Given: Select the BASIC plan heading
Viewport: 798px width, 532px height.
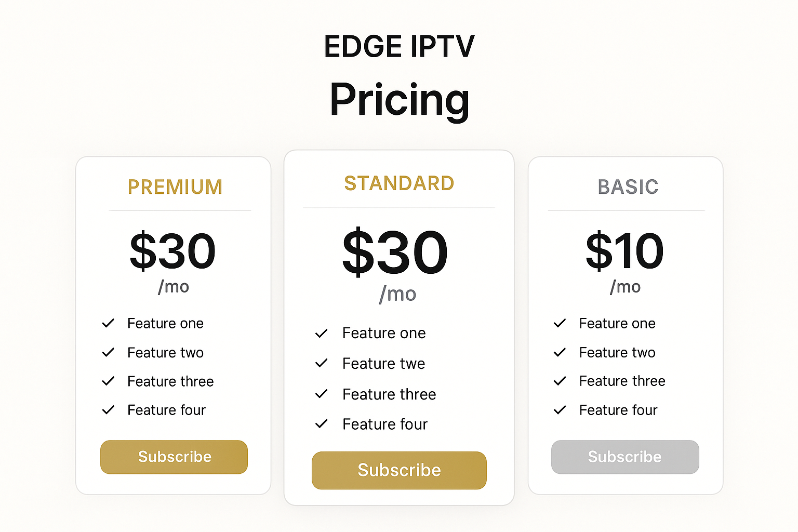Looking at the screenshot, I should click(628, 187).
